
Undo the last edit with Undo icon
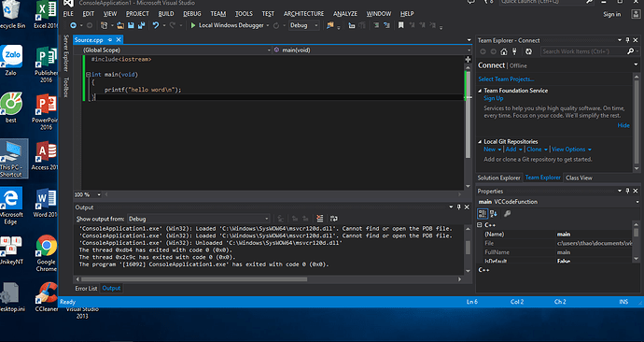point(156,25)
